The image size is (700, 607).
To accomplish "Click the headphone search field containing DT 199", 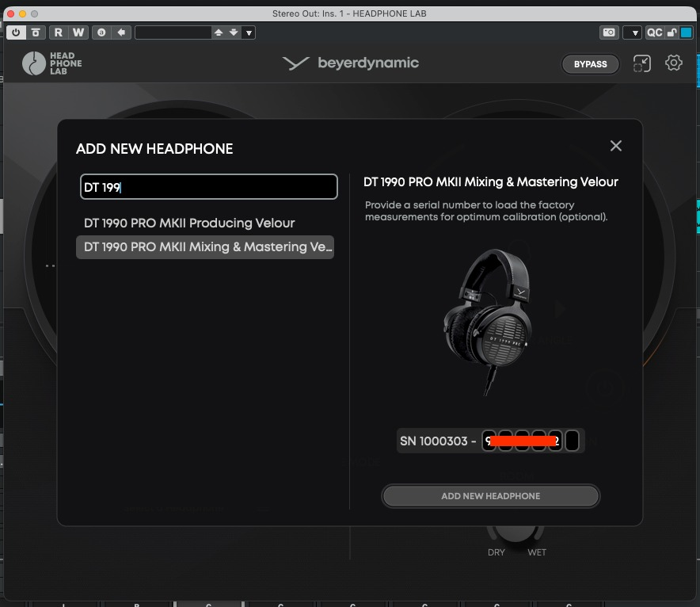I will pos(209,187).
